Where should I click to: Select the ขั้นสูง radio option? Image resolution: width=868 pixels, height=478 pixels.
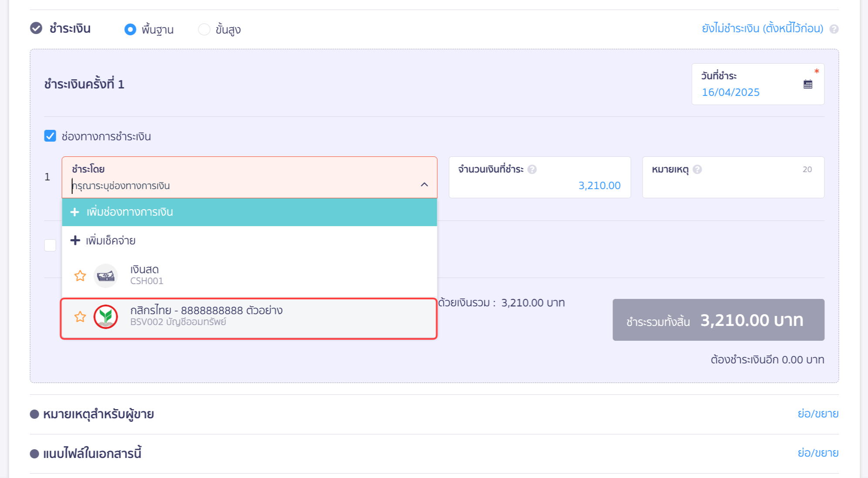coord(204,29)
